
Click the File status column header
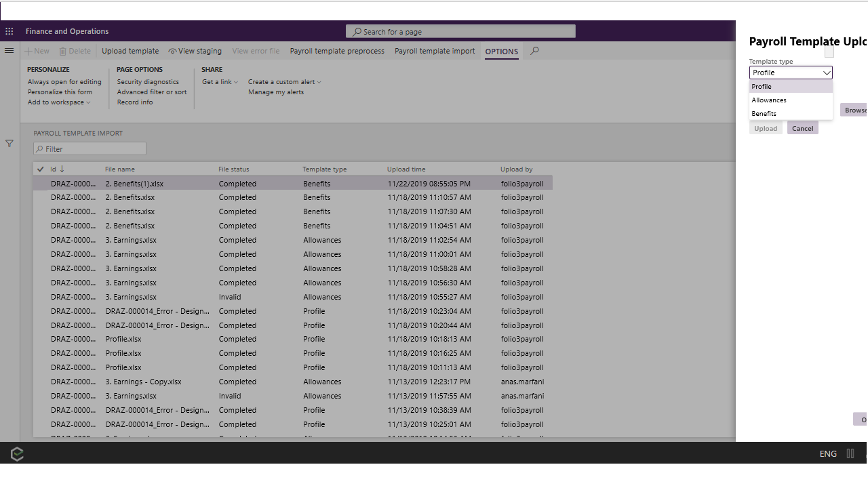coord(234,169)
